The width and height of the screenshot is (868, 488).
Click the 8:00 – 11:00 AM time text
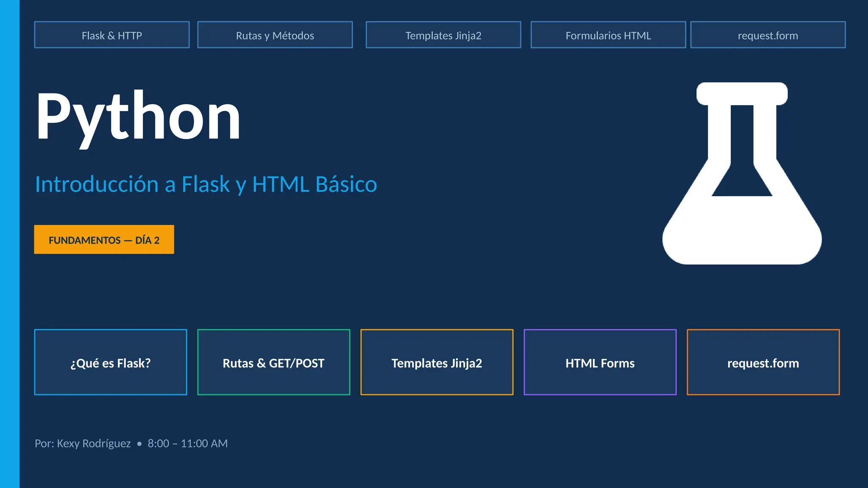click(x=187, y=444)
